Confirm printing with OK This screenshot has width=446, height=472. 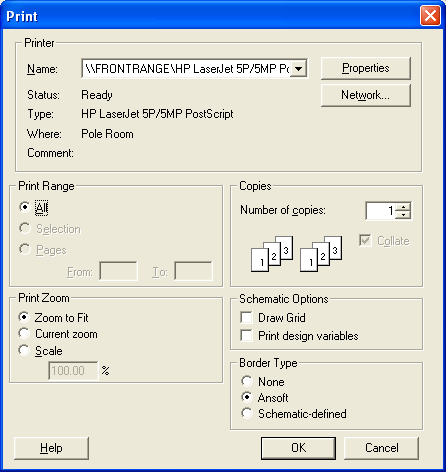click(x=298, y=448)
